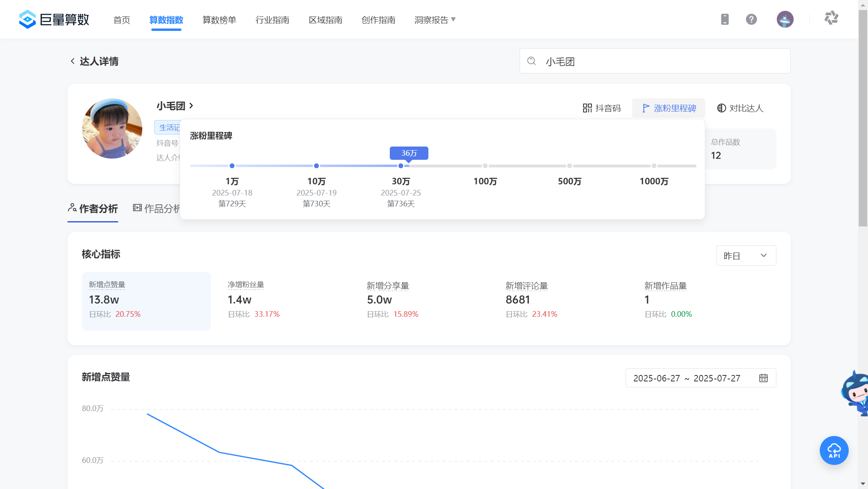Click the spinning arrows icon in top right
The height and width of the screenshot is (489, 868).
(831, 18)
